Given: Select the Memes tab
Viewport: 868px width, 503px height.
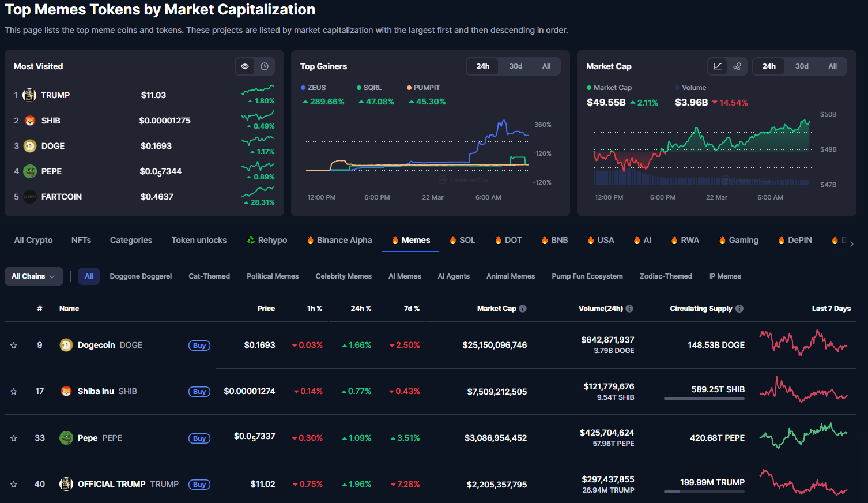Looking at the screenshot, I should click(410, 240).
